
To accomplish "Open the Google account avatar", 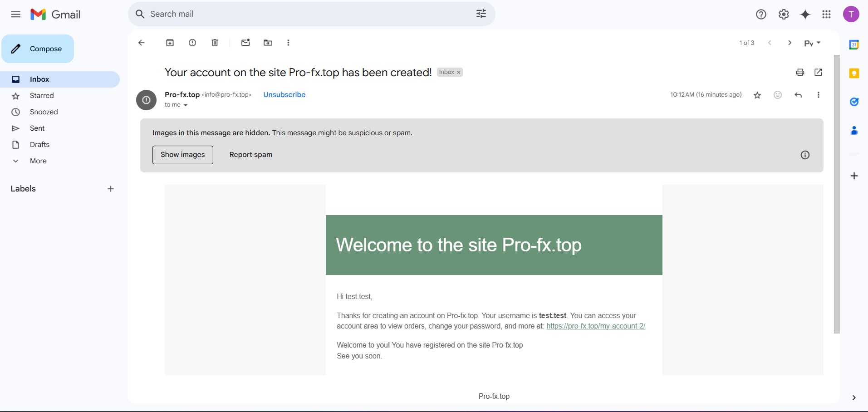I will coord(851,14).
